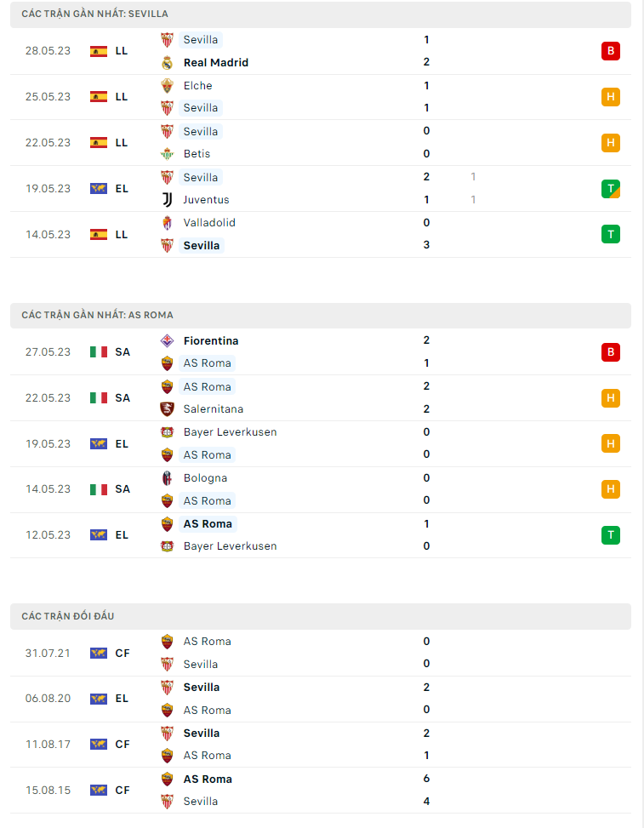The image size is (644, 828).
Task: Open the Real Madrid team name link
Action: (216, 62)
